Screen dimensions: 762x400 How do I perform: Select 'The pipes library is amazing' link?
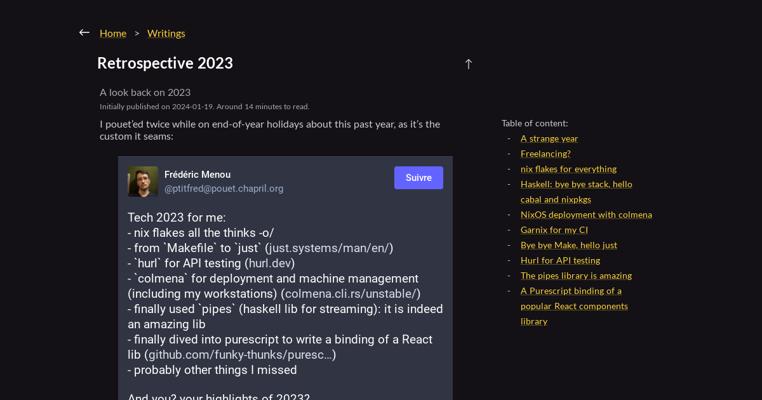coord(576,275)
